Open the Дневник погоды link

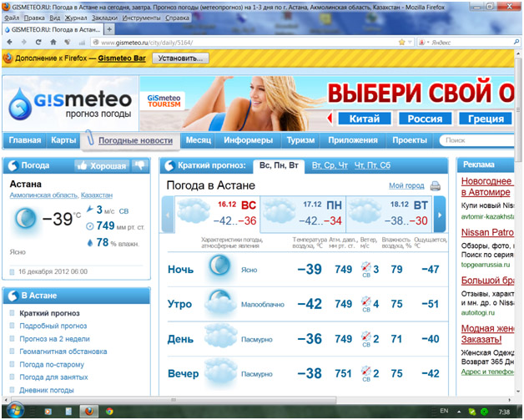click(47, 390)
